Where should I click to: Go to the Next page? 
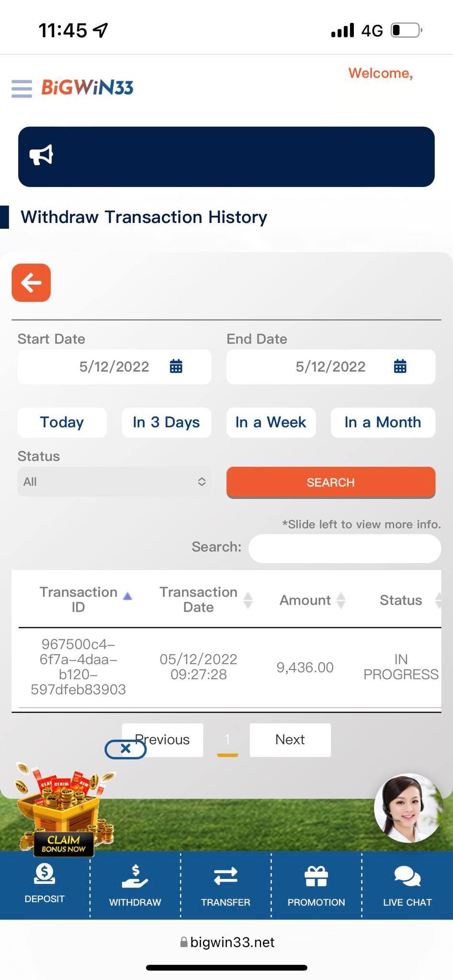290,740
